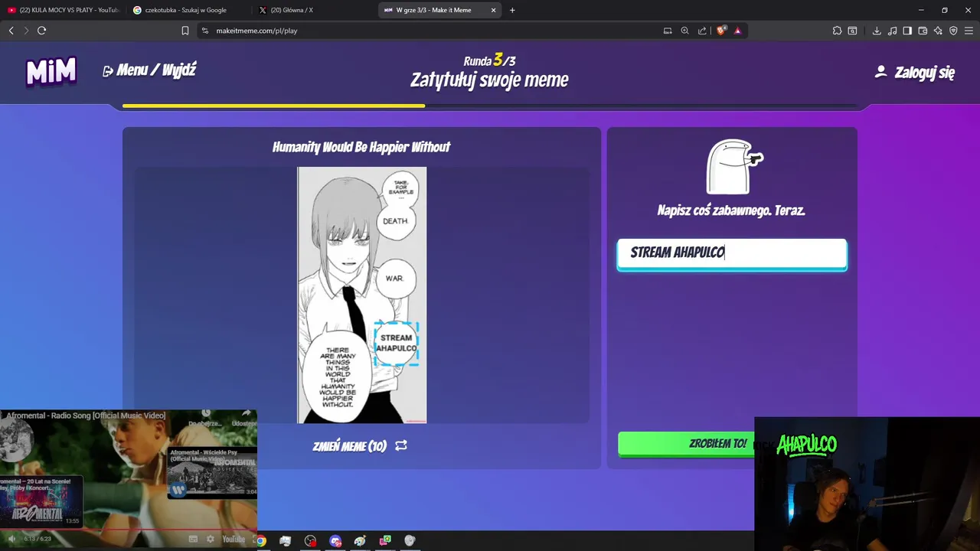Open a new tab with plus button
The width and height of the screenshot is (980, 551).
pyautogui.click(x=512, y=10)
